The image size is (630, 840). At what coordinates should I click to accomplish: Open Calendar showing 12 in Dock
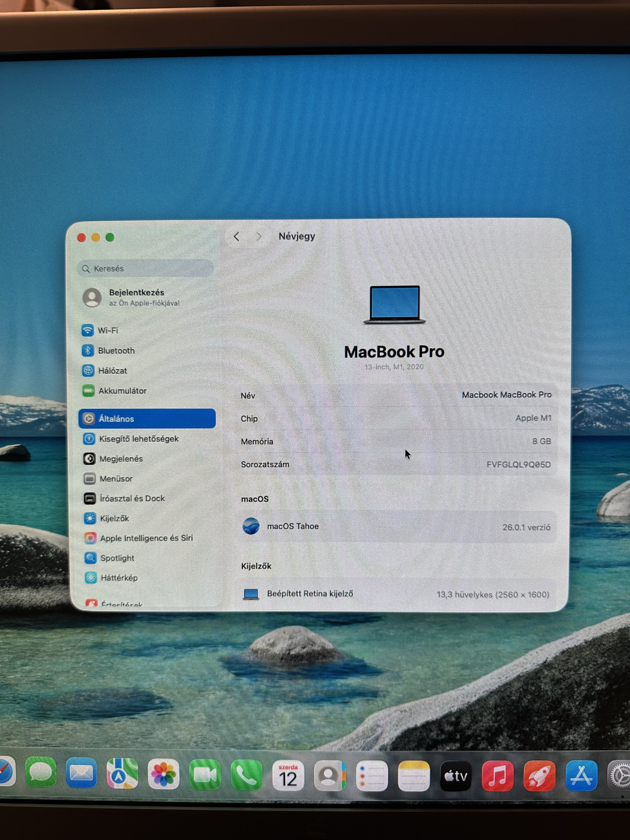pos(288,776)
